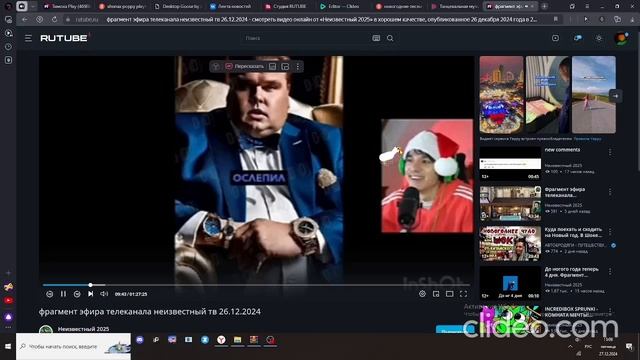The height and width of the screenshot is (360, 640).
Task: Open the browser extensions icon right of downloads
Action: point(617,19)
